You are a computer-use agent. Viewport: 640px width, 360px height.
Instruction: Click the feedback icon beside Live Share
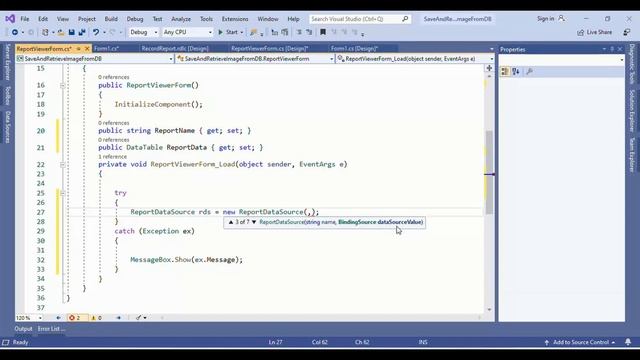[627, 32]
